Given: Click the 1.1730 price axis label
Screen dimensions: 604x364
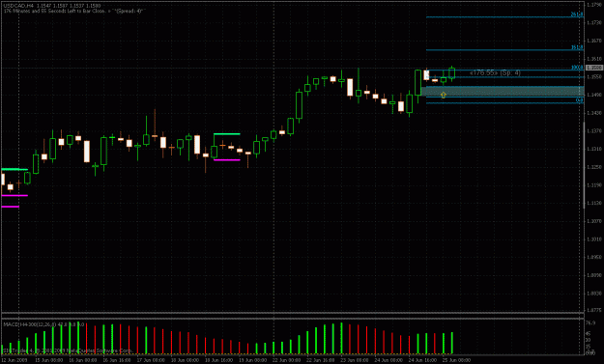Looking at the screenshot, I should point(594,23).
